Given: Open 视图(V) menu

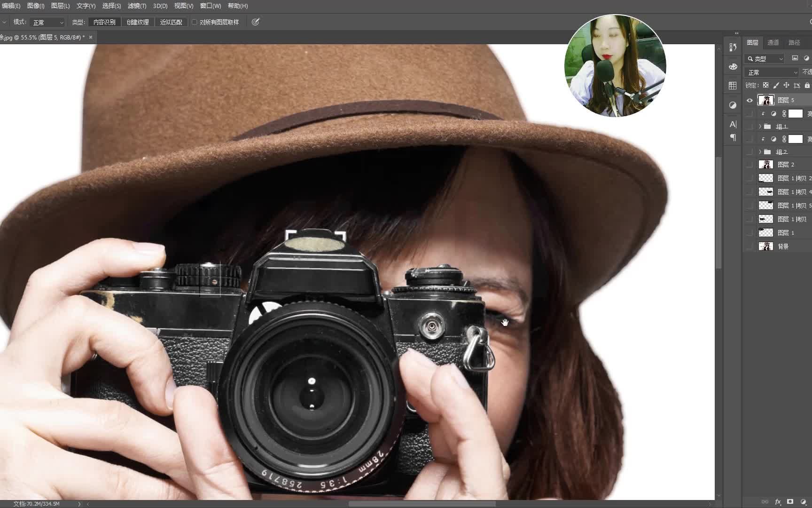Looking at the screenshot, I should [x=184, y=6].
